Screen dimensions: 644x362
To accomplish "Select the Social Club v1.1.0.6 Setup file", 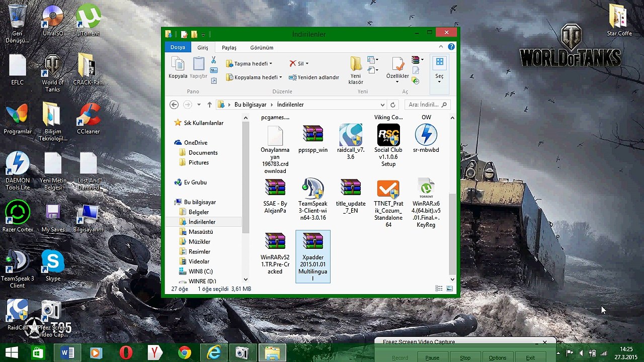I will 388,146.
